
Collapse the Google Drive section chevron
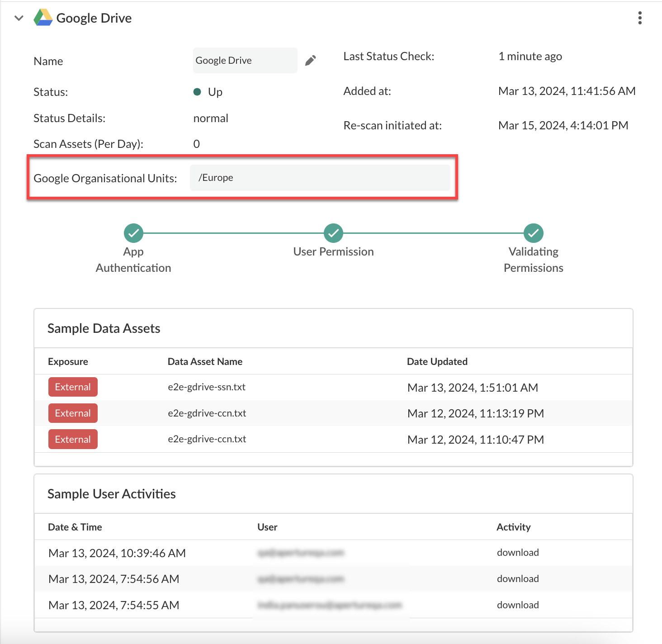[x=19, y=19]
